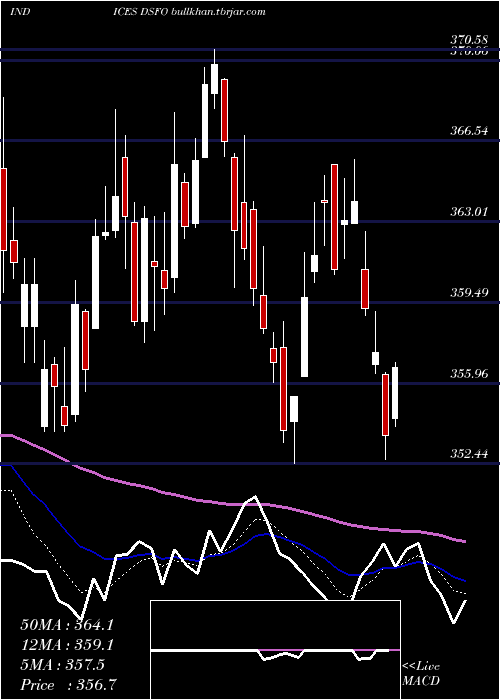Click the 50MA : 364.1 readout
Image resolution: width=500 pixels, height=700 pixels.
(67, 625)
